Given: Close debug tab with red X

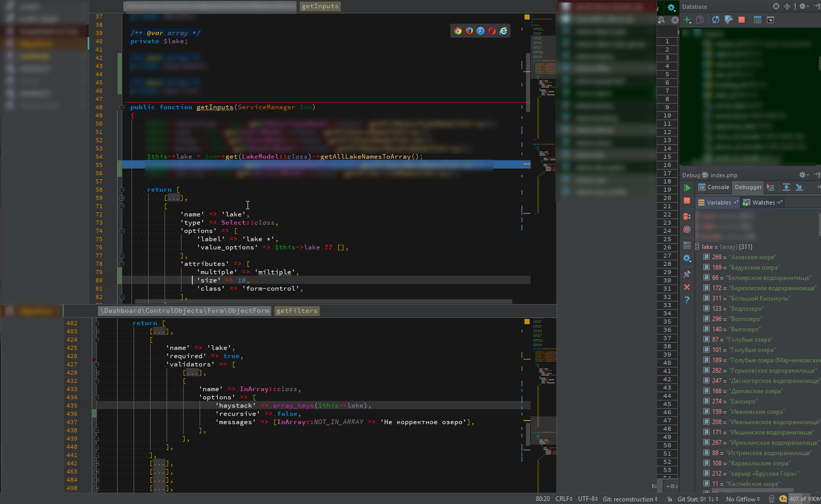Looking at the screenshot, I should click(687, 287).
